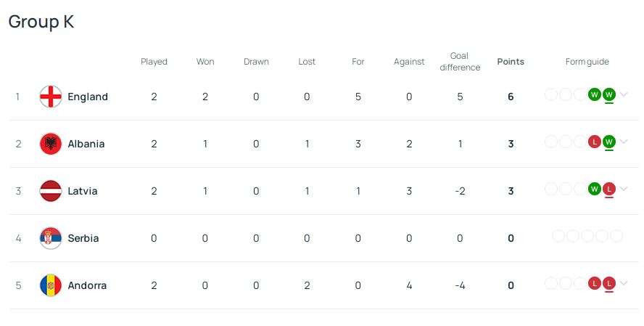644x326 pixels.
Task: Expand England's form guide chevron
Action: pos(624,94)
